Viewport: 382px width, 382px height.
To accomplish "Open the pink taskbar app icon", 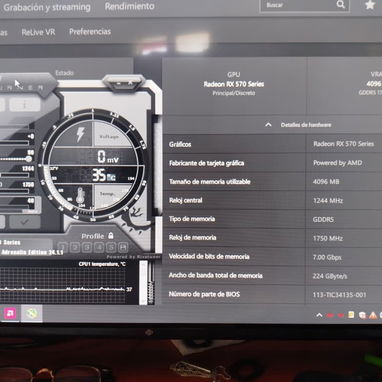I will [x=10, y=313].
